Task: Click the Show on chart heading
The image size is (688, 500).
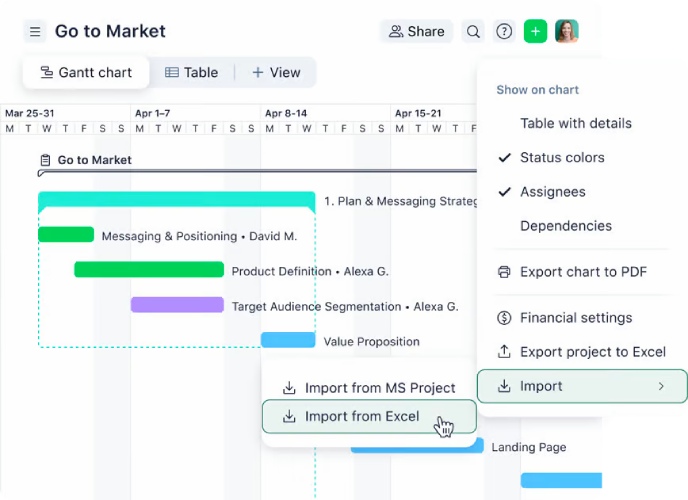Action: [538, 90]
